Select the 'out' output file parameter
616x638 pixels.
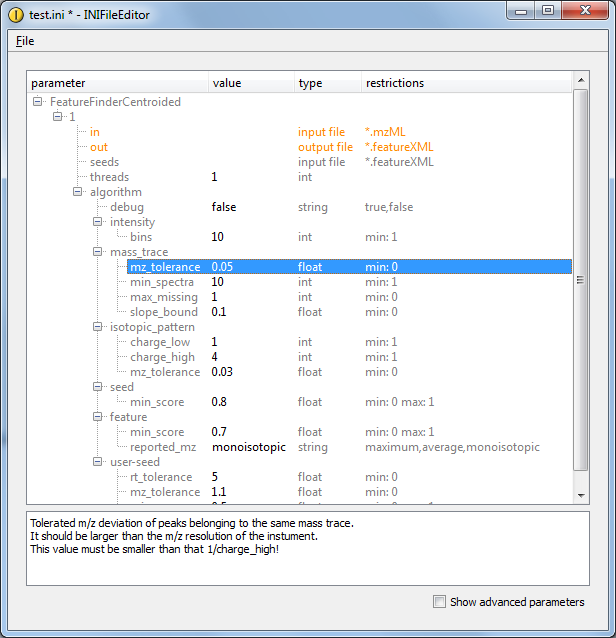(99, 147)
